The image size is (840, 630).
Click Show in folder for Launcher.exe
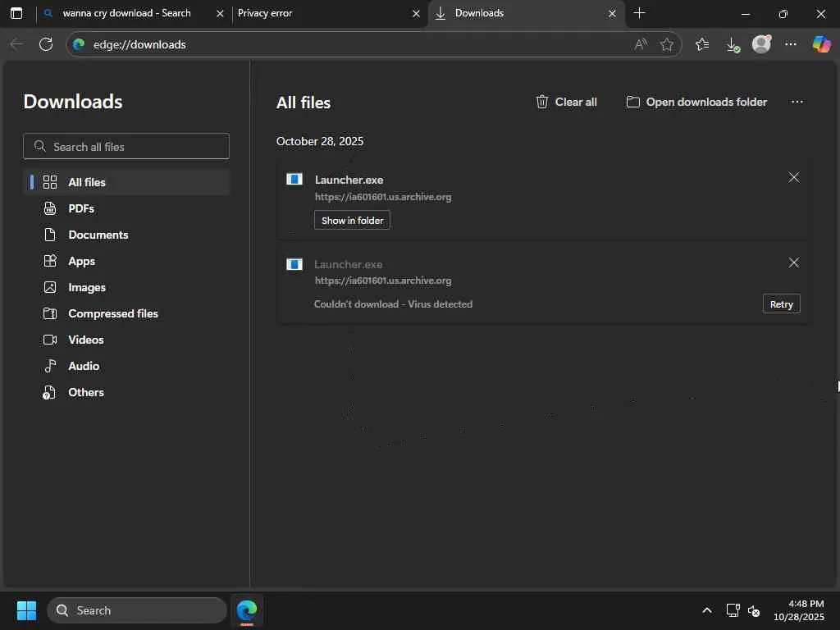(352, 220)
